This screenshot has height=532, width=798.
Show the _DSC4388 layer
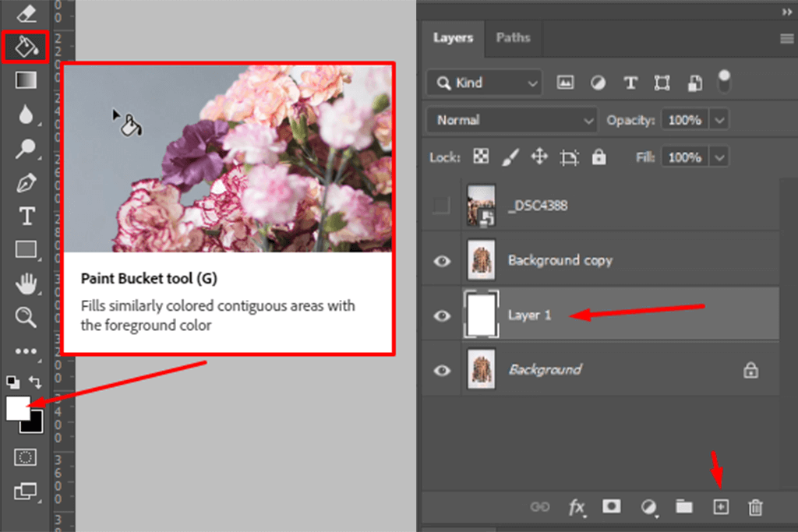click(x=442, y=206)
